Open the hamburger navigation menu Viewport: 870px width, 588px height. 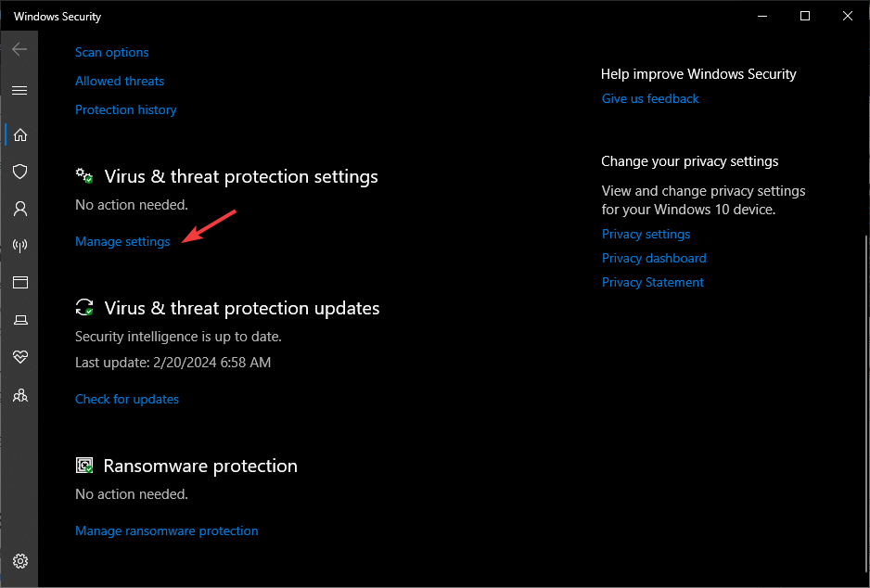[19, 90]
